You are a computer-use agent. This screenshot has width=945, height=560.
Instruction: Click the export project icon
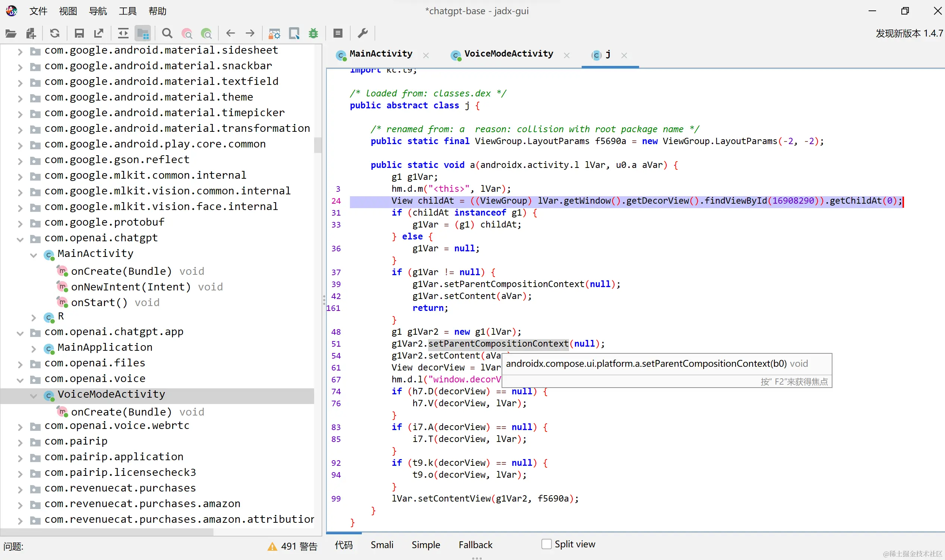tap(99, 34)
